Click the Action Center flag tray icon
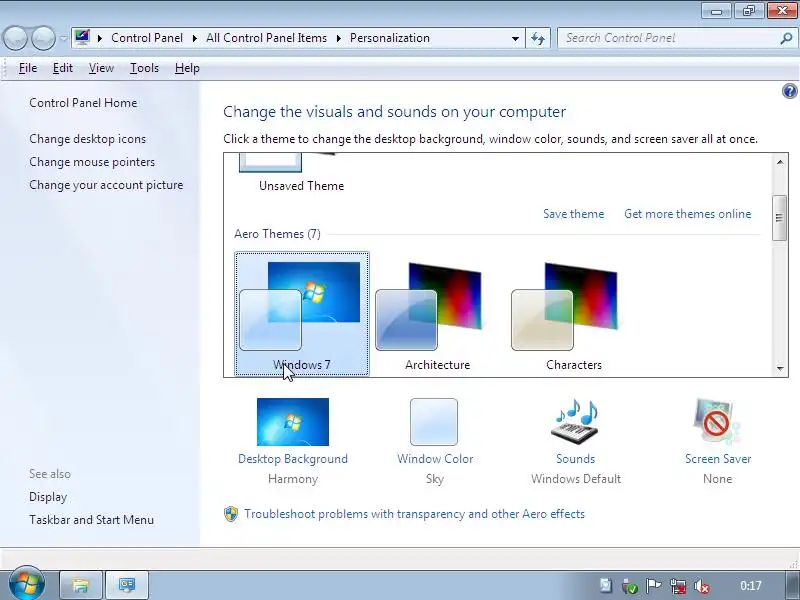This screenshot has width=800, height=600. 654,586
